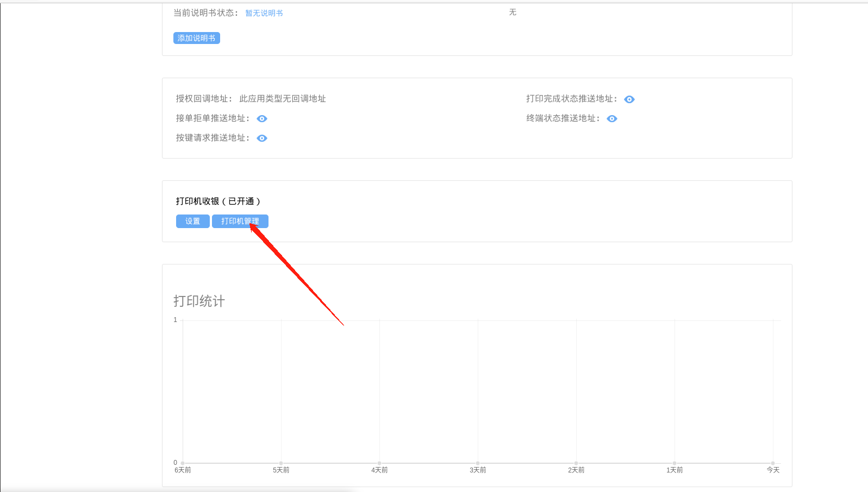Click the 打印机管理 button

pos(240,221)
